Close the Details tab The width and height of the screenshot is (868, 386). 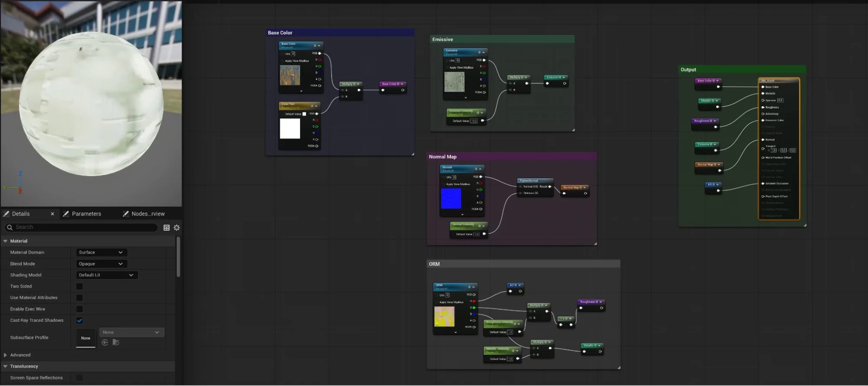pos(53,214)
